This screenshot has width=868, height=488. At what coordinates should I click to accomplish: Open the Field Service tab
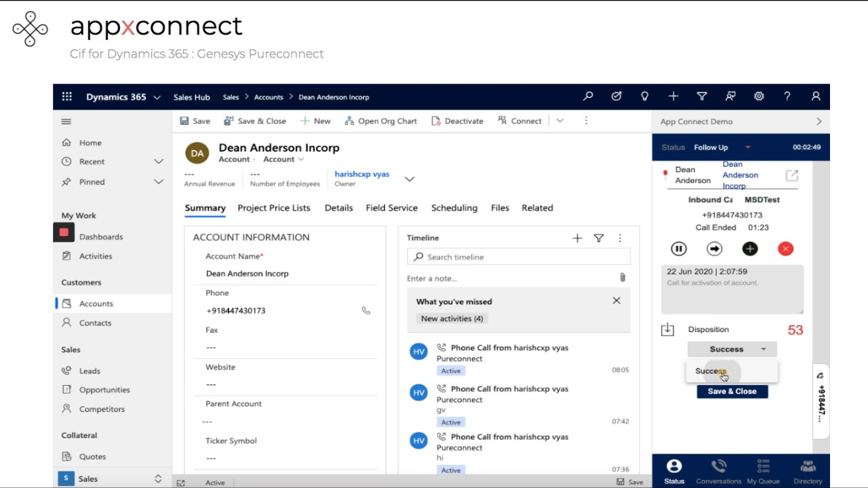click(x=392, y=208)
